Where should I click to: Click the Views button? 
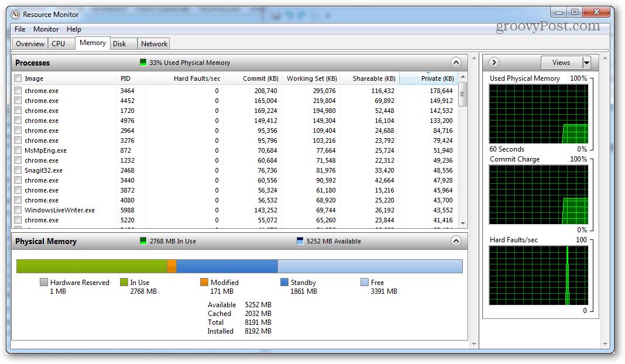561,63
